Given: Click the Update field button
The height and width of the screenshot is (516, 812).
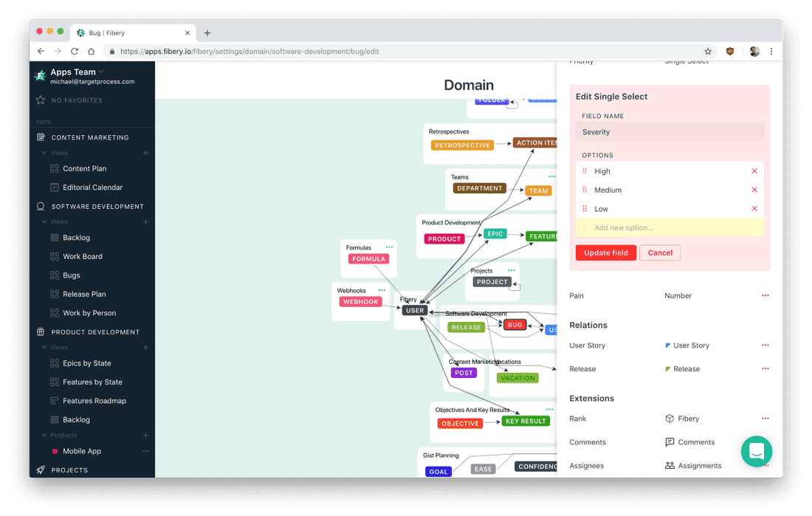Looking at the screenshot, I should click(605, 252).
